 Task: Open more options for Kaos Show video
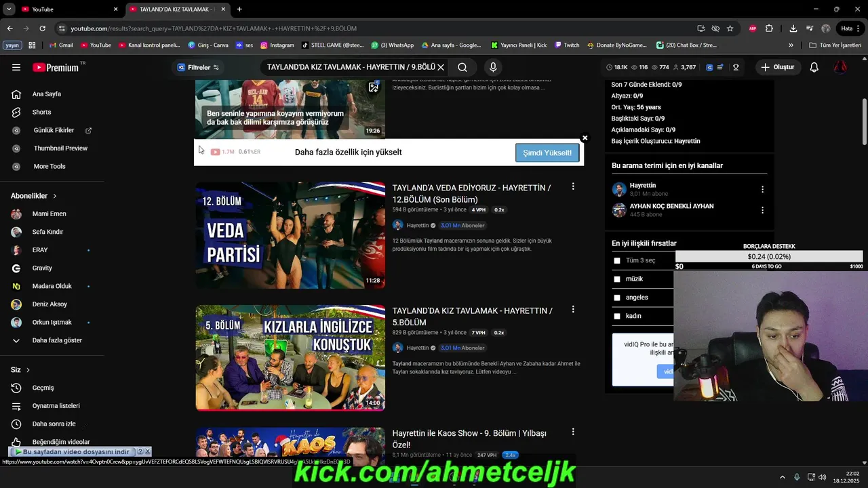pos(573,432)
